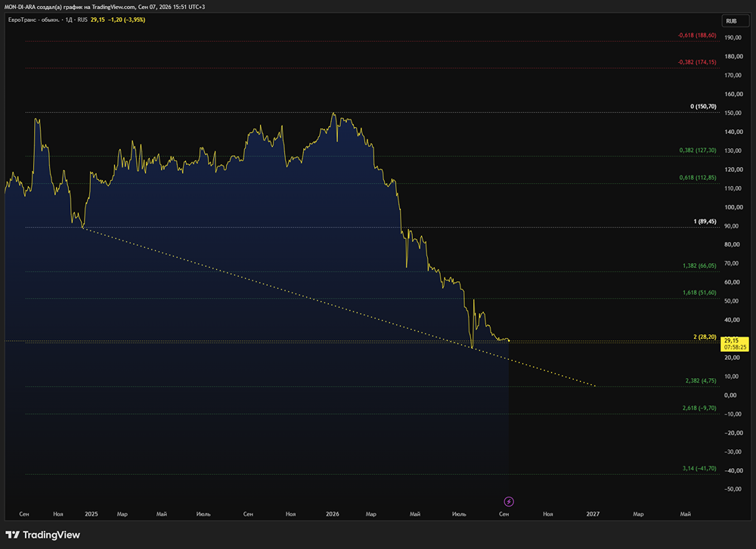Click the ЕвроТранс symbol title in legend
This screenshot has height=549, width=756.
[x=33, y=20]
